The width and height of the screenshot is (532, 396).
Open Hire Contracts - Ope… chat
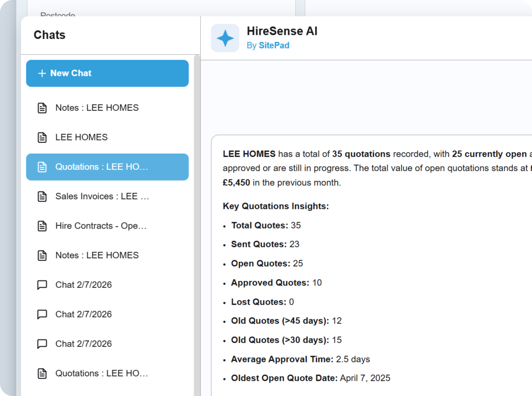tap(101, 226)
